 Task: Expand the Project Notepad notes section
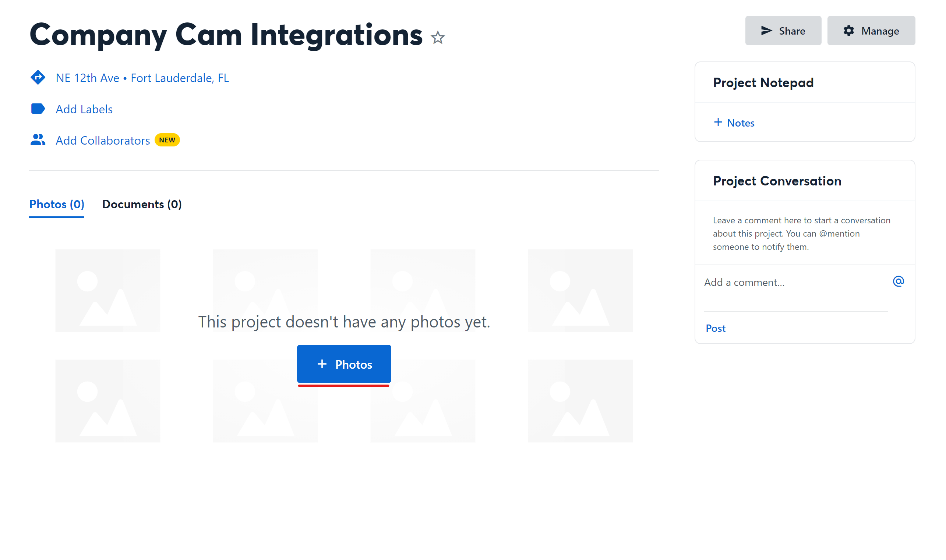(x=733, y=122)
